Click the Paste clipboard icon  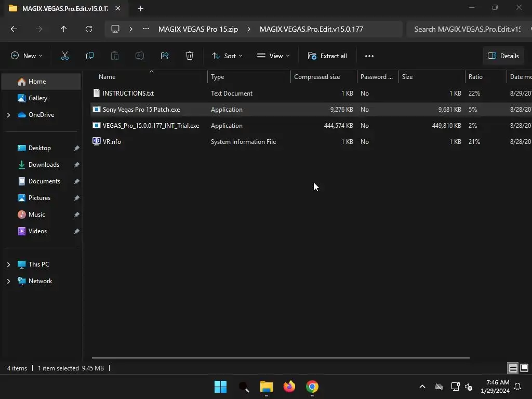pyautogui.click(x=115, y=56)
